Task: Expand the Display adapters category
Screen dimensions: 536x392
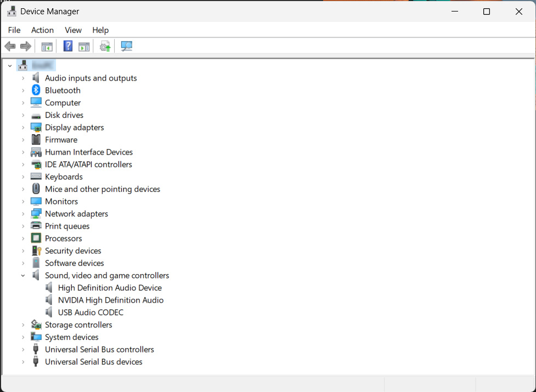Action: (x=23, y=128)
